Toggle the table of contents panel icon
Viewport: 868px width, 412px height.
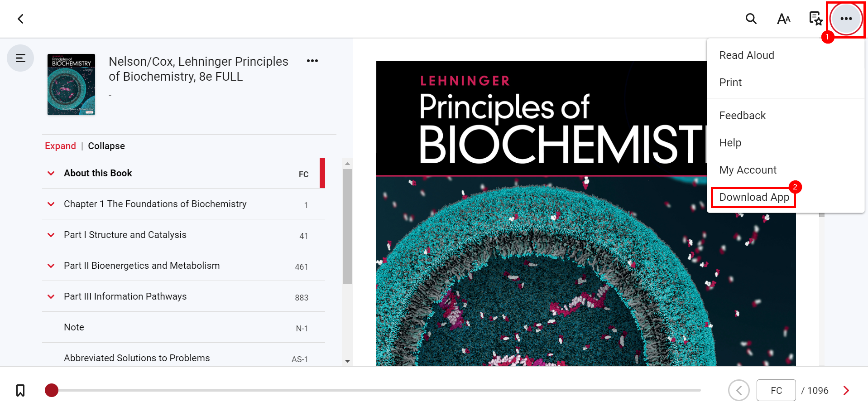point(20,58)
